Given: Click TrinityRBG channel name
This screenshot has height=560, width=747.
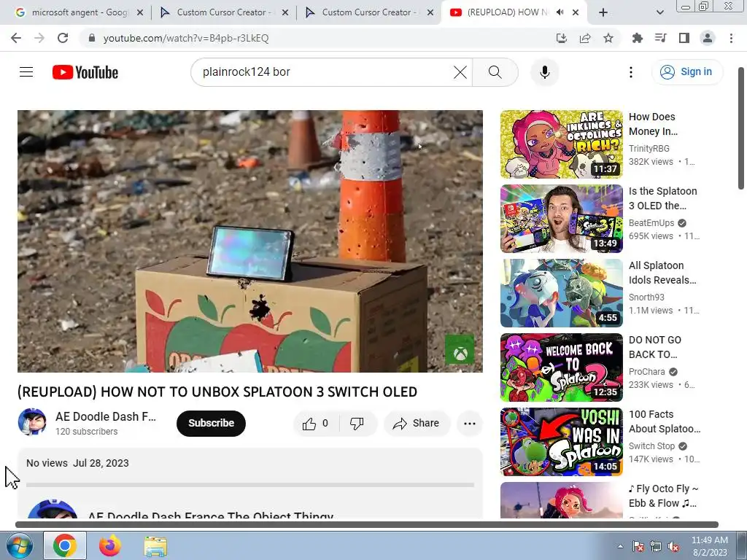Looking at the screenshot, I should pyautogui.click(x=649, y=149).
